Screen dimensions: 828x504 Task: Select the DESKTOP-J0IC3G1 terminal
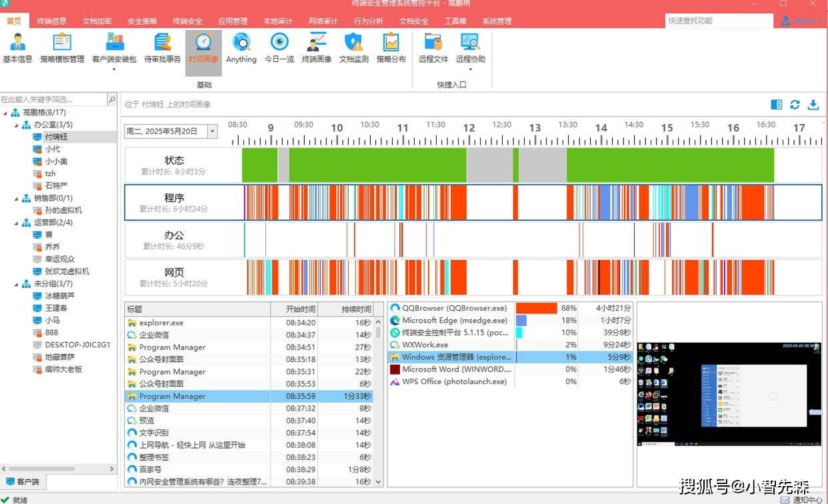click(x=77, y=345)
